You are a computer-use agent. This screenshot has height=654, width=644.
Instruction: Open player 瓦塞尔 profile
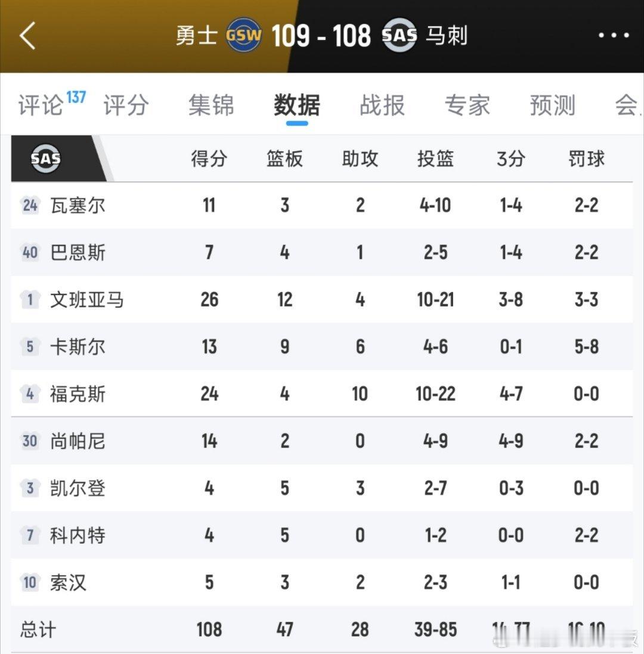78,206
